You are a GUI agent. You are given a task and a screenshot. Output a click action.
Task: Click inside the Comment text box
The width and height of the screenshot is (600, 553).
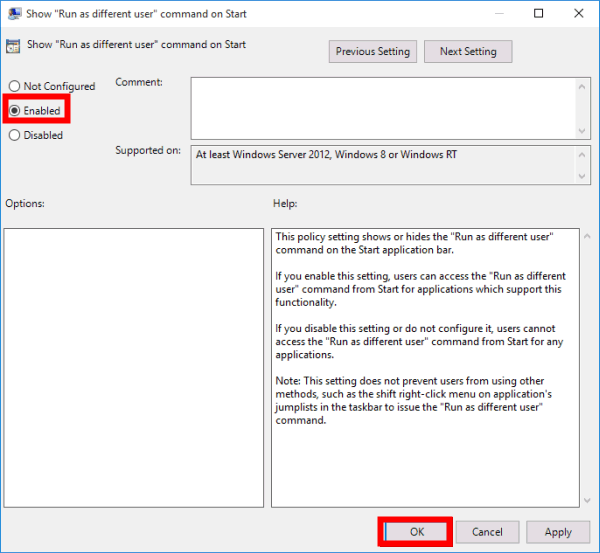(380, 107)
